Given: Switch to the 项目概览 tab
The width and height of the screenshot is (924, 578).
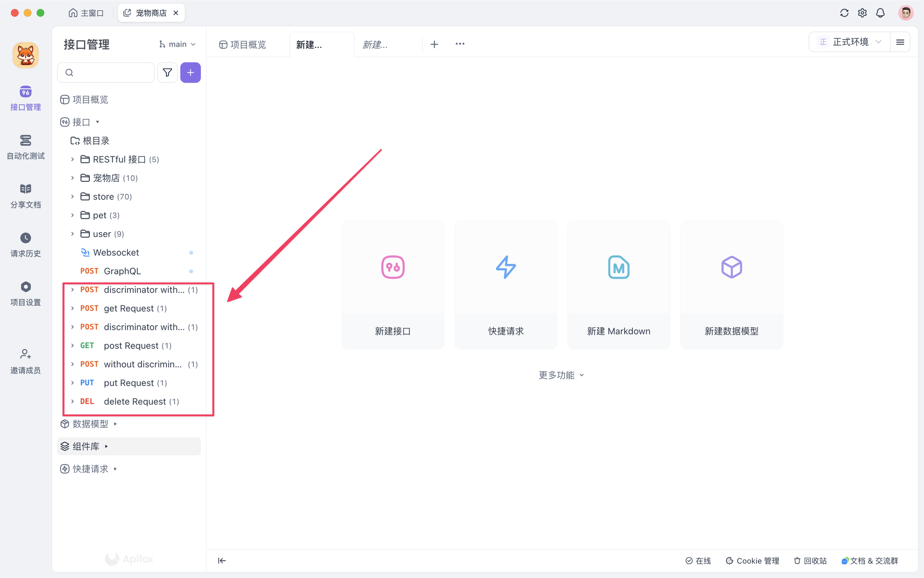Looking at the screenshot, I should (x=243, y=45).
